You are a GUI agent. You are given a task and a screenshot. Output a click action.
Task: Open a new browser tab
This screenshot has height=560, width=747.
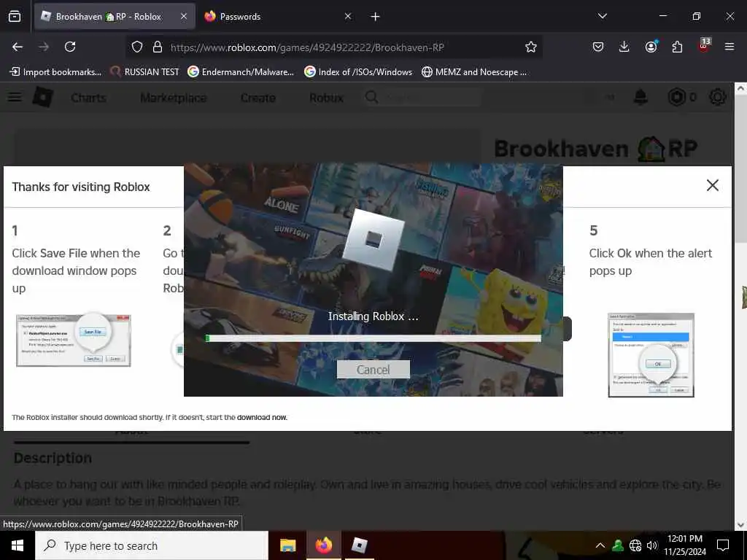click(x=376, y=17)
